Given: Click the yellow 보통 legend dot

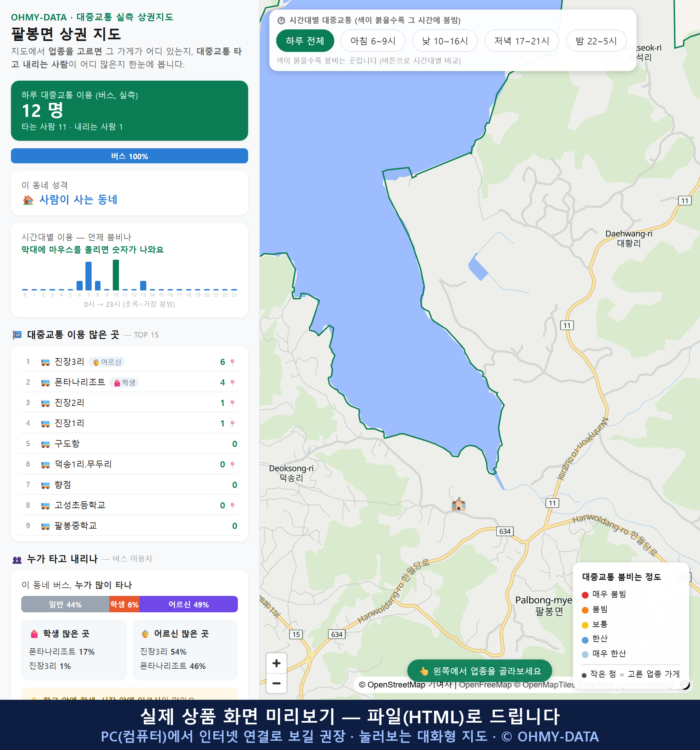Looking at the screenshot, I should tap(585, 625).
